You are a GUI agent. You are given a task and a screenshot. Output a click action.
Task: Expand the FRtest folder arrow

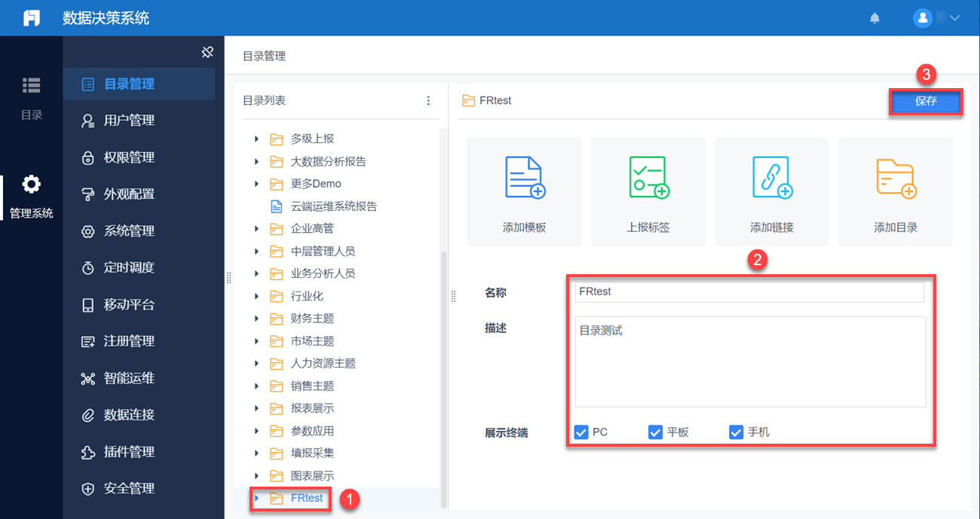[x=256, y=498]
